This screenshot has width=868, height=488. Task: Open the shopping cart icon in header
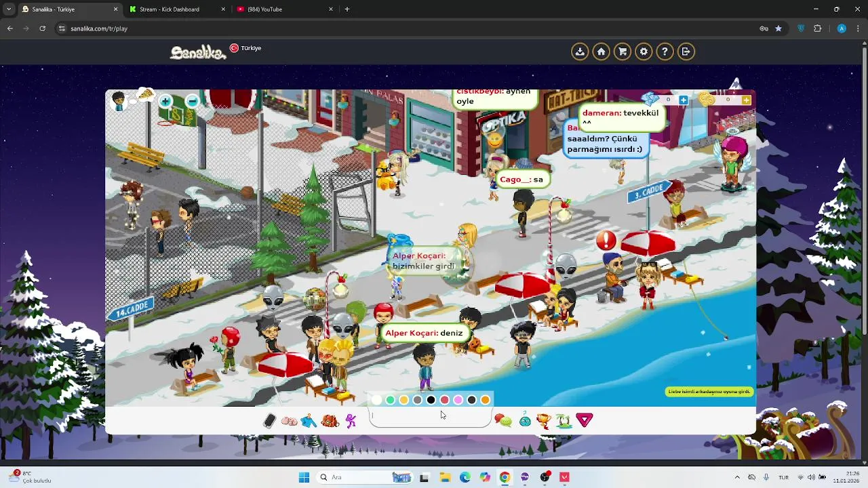(623, 52)
